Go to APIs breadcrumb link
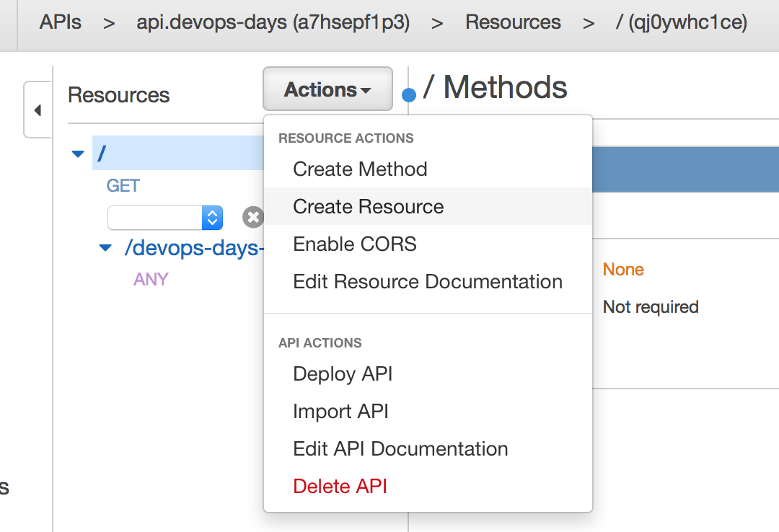 [61, 22]
